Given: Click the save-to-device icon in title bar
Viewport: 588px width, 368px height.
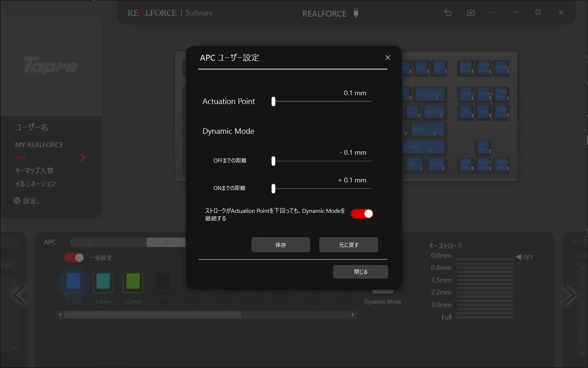Looking at the screenshot, I should [x=471, y=12].
